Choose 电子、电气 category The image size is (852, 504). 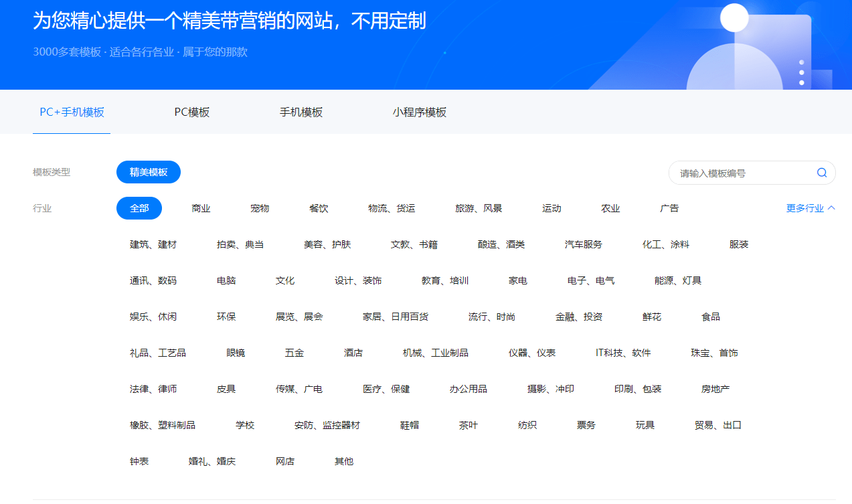click(x=591, y=280)
